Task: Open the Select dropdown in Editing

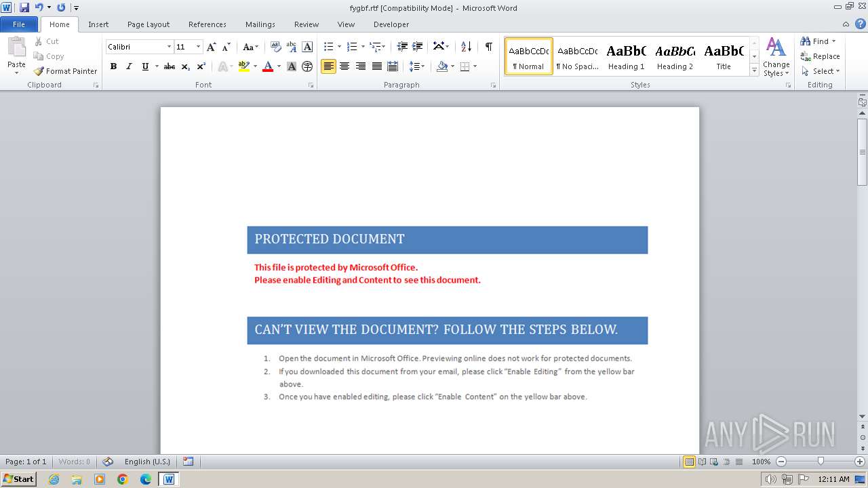Action: [x=821, y=71]
